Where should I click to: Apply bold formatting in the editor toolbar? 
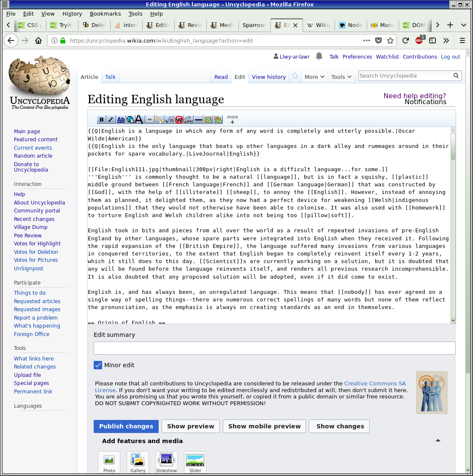click(x=101, y=120)
